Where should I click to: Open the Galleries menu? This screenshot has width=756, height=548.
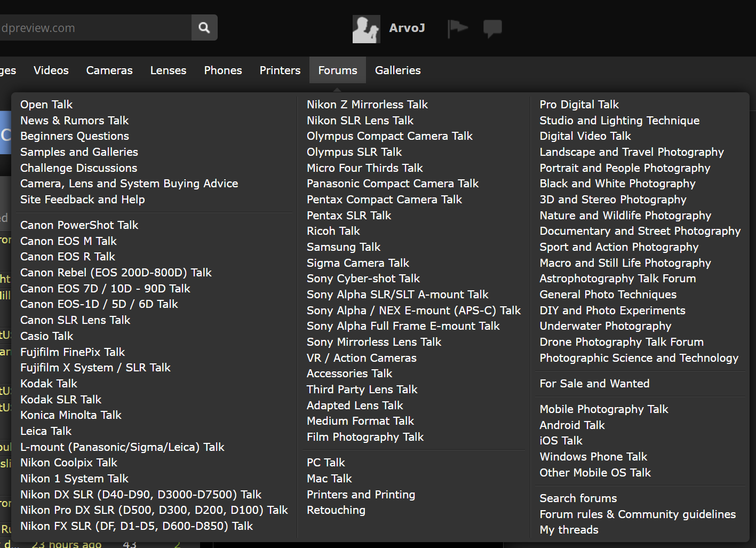point(398,70)
